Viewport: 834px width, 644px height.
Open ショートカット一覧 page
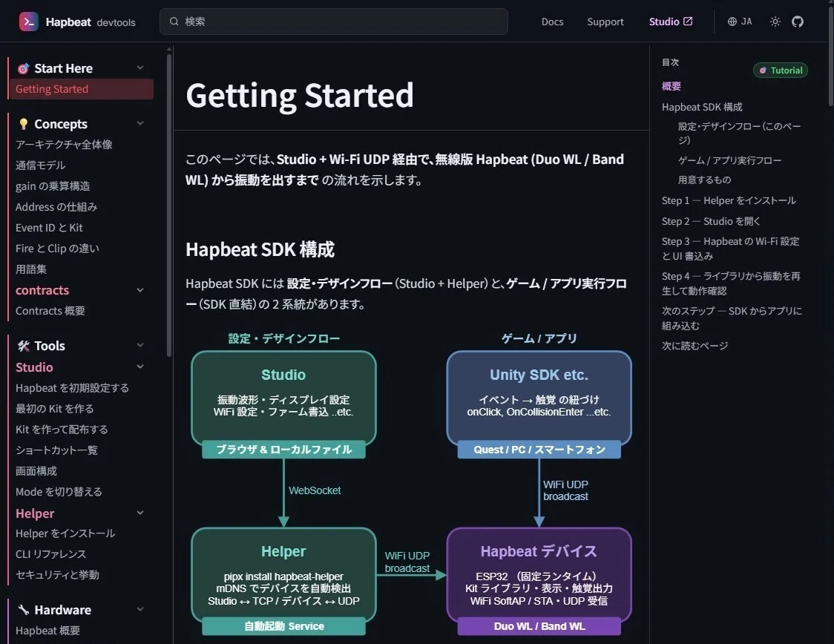coord(56,450)
